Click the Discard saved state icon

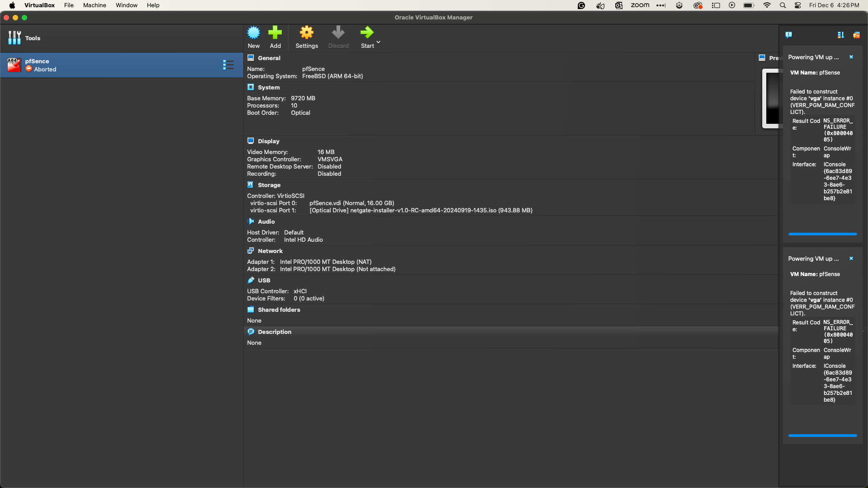[x=338, y=33]
